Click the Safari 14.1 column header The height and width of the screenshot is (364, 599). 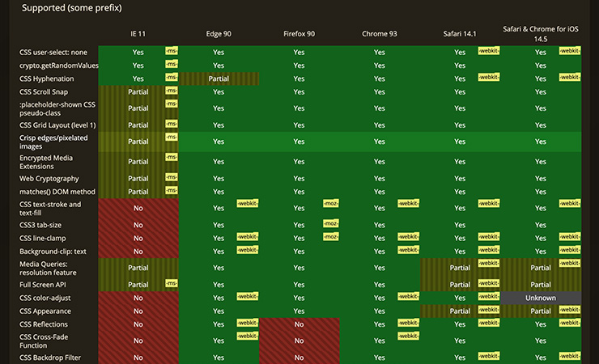[460, 34]
